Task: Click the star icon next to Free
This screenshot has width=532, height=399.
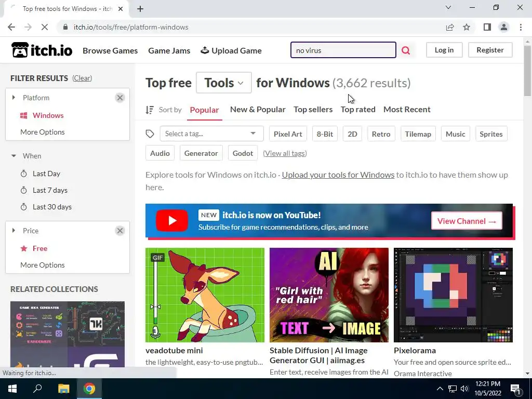Action: (24, 248)
